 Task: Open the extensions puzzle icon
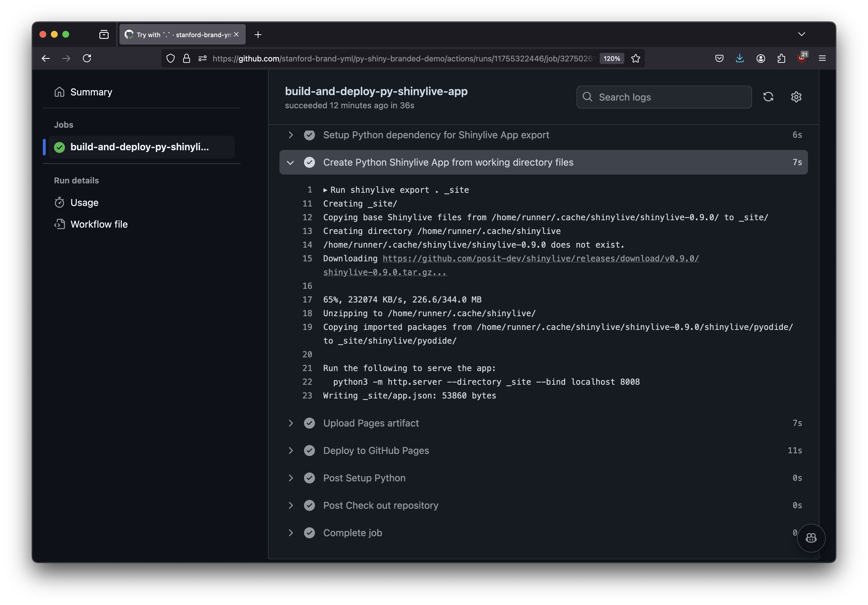781,58
